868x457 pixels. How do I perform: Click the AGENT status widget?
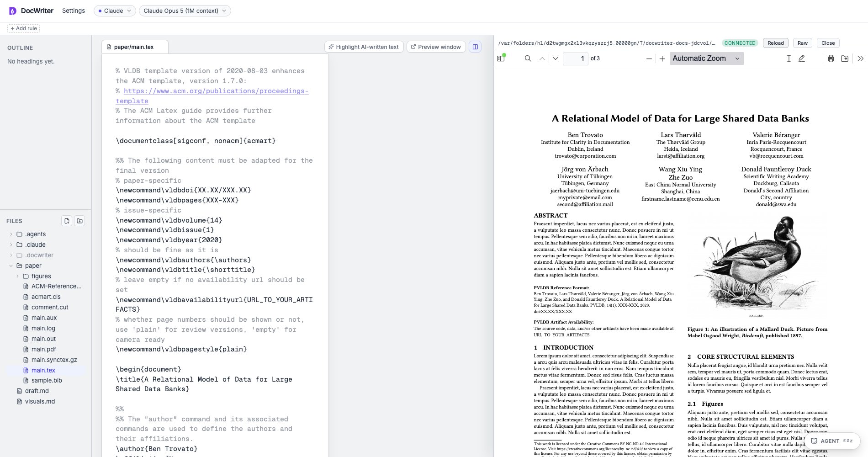[832, 441]
